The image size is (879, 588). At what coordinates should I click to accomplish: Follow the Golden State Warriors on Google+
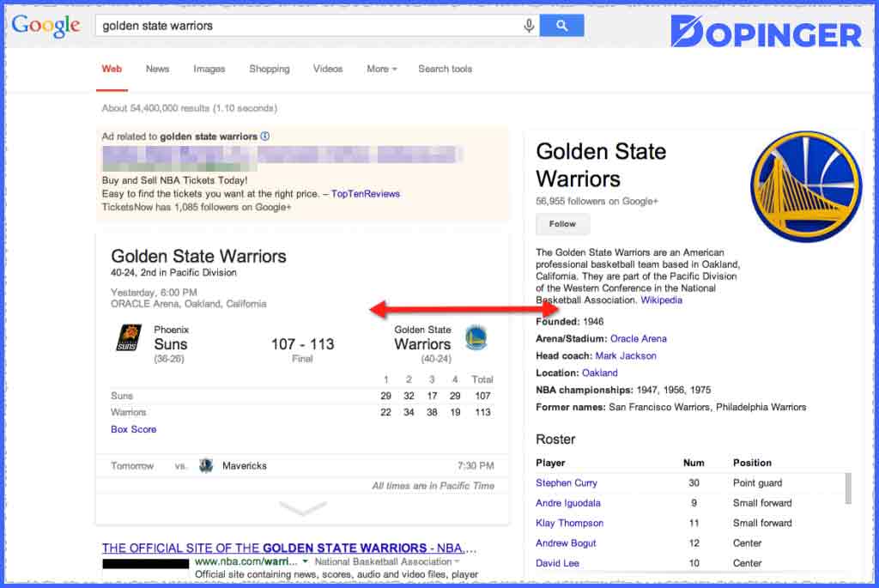(562, 224)
